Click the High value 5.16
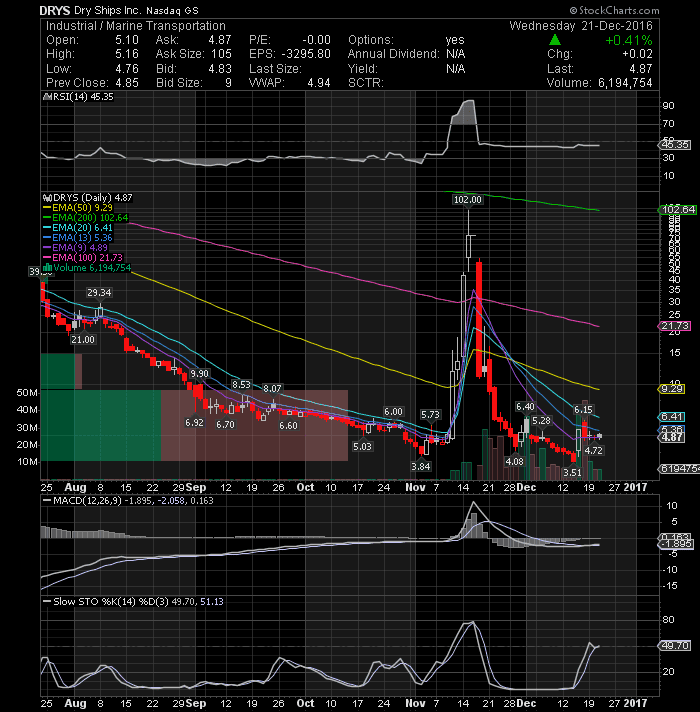 [127, 54]
